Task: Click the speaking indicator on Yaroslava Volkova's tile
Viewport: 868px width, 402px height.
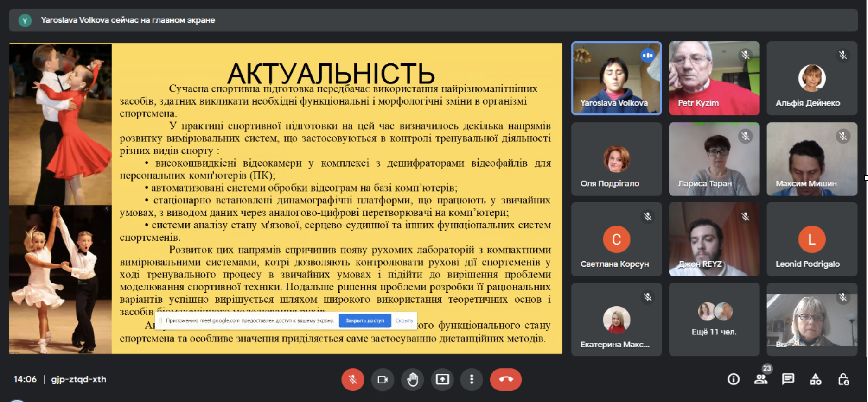Action: click(648, 56)
